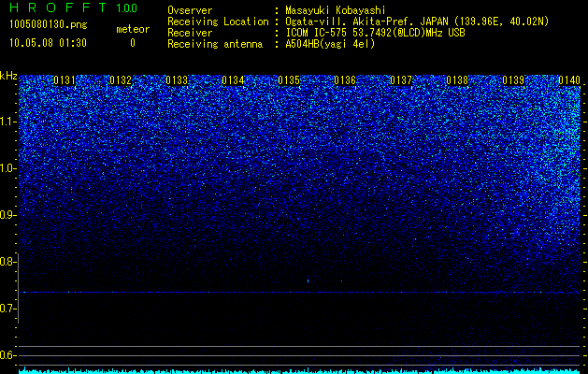The height and width of the screenshot is (374, 588).
Task: Click the 0131 time marker
Action: (65, 80)
